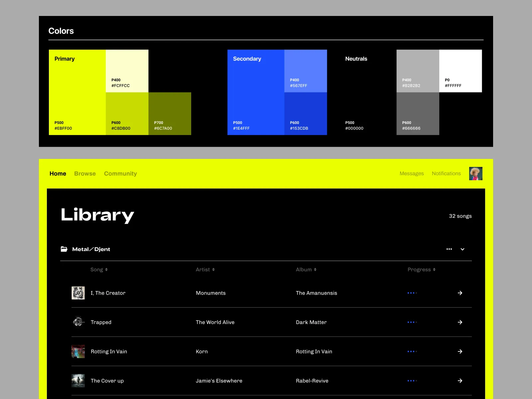The width and height of the screenshot is (532, 399).
Task: Open the folder icon next to Metal/Djent
Action: [x=64, y=249]
